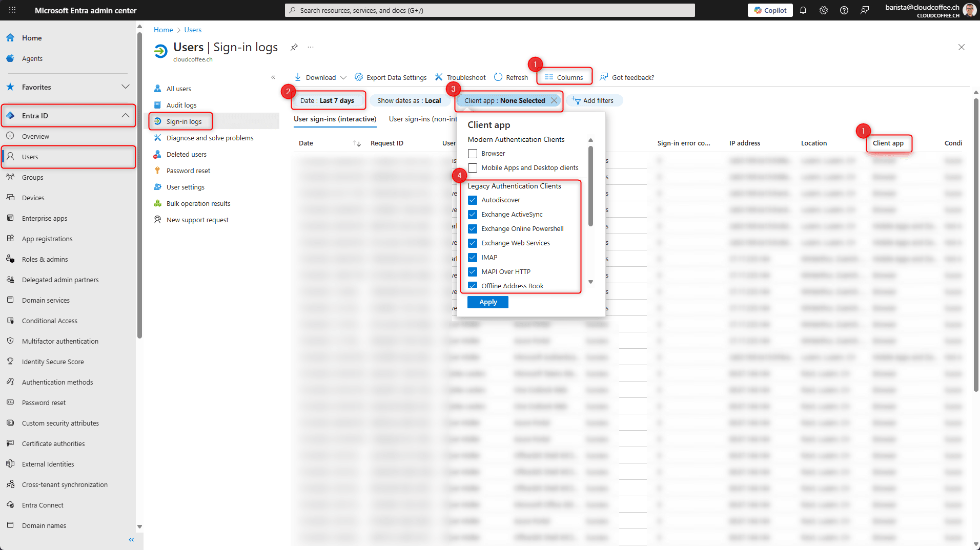Enable the Browser client app checkbox
The width and height of the screenshot is (980, 550).
[472, 153]
